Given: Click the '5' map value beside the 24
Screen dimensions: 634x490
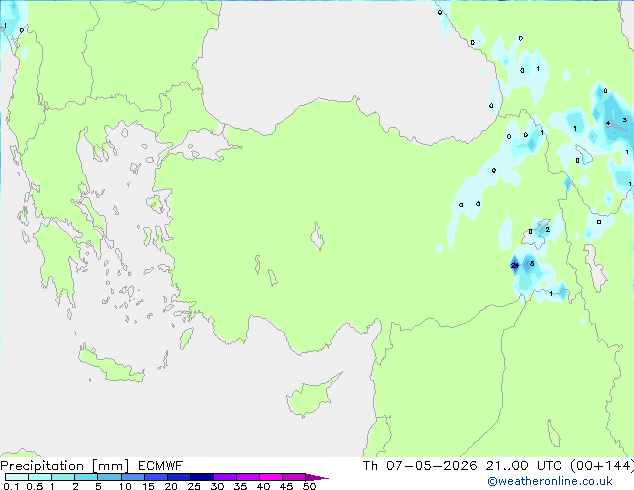Looking at the screenshot, I should pyautogui.click(x=532, y=264).
